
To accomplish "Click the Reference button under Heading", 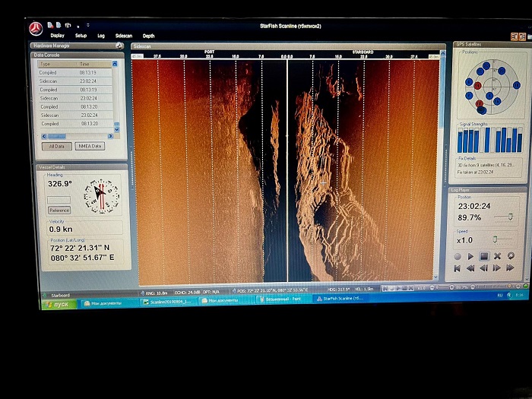I will point(59,211).
